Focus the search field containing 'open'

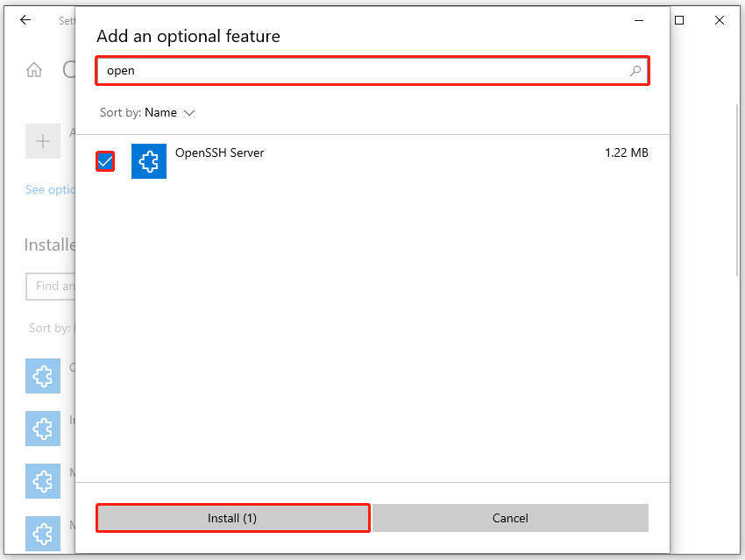tap(372, 71)
